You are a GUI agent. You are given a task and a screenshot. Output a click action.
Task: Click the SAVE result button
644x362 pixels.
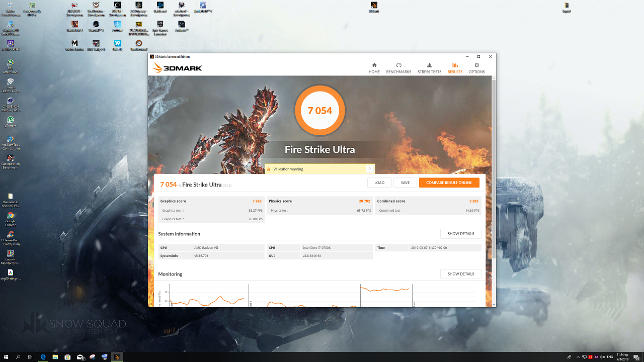[405, 183]
